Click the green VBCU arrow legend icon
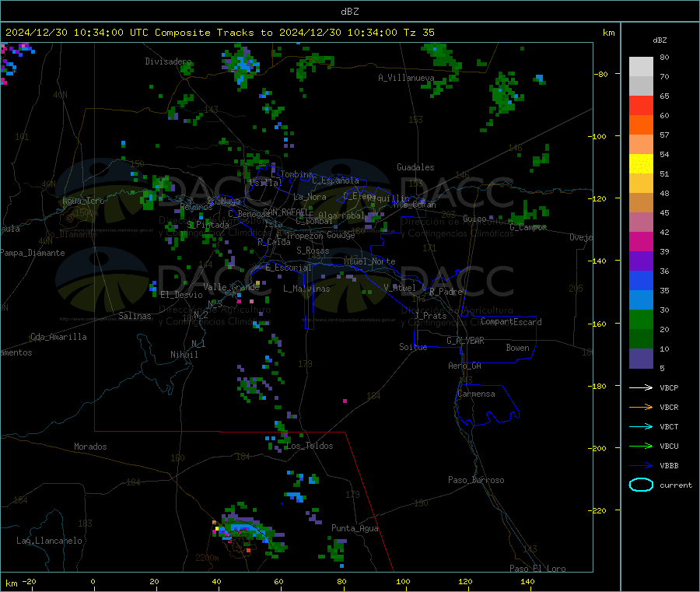The width and height of the screenshot is (700, 592). (641, 446)
